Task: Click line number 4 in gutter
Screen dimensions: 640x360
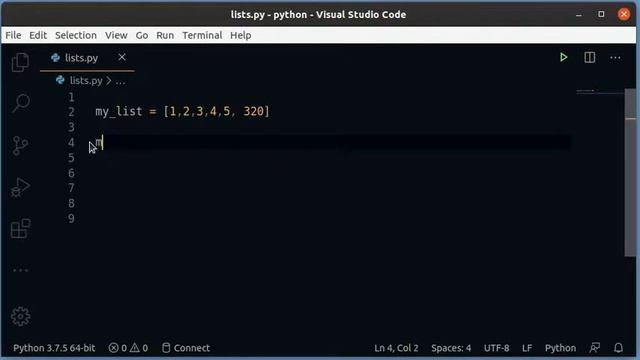Action: (71, 142)
